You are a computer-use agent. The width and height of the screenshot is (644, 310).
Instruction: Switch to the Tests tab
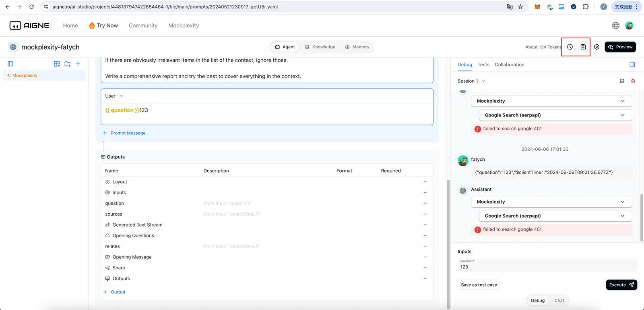point(483,64)
